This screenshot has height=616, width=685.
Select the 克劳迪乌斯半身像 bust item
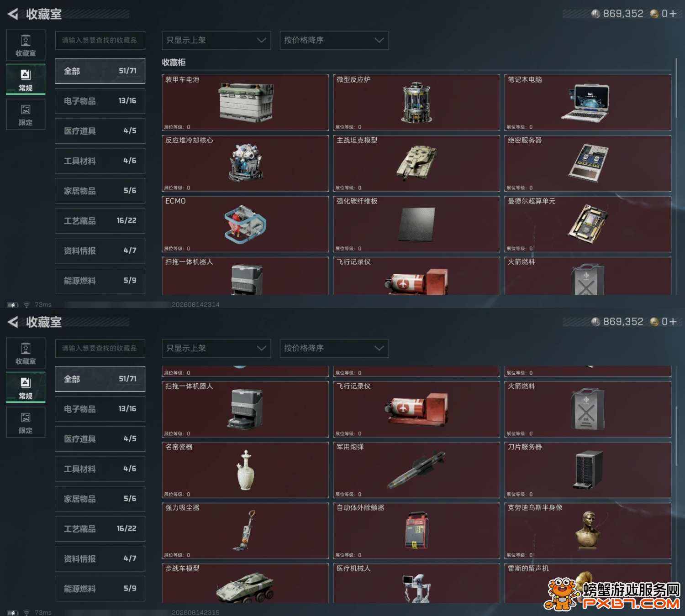(588, 531)
